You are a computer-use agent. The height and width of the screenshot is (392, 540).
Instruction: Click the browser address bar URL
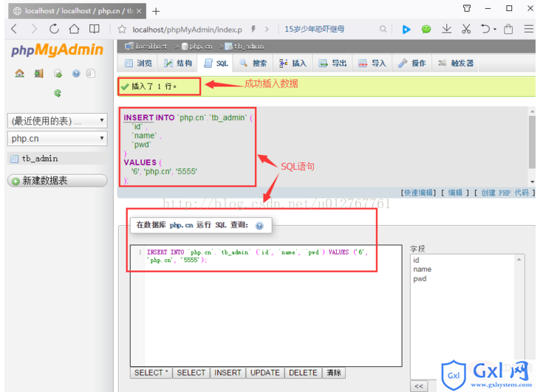(187, 30)
